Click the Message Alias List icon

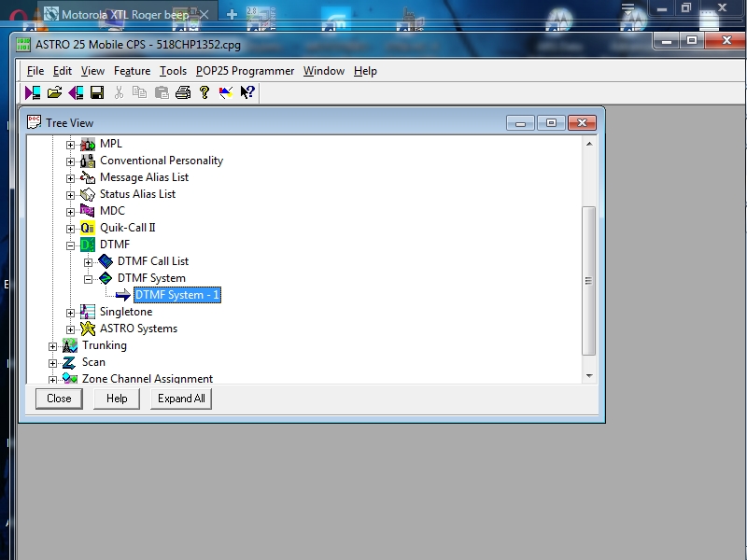click(88, 177)
